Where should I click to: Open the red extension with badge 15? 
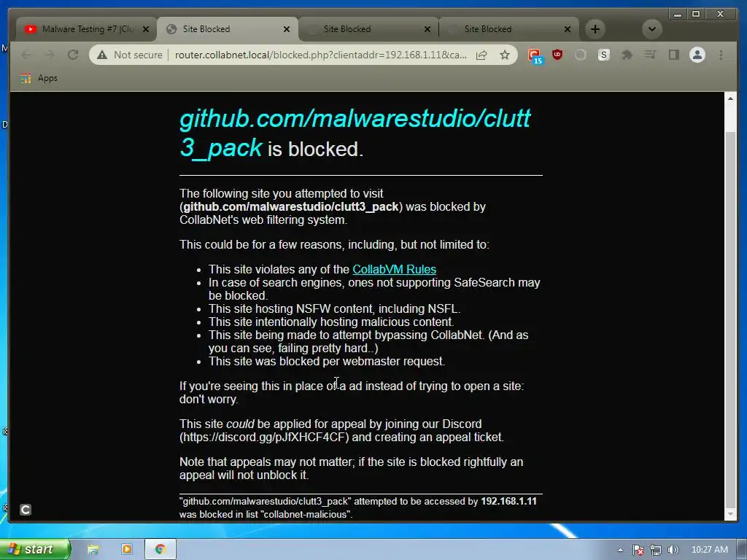pyautogui.click(x=535, y=56)
